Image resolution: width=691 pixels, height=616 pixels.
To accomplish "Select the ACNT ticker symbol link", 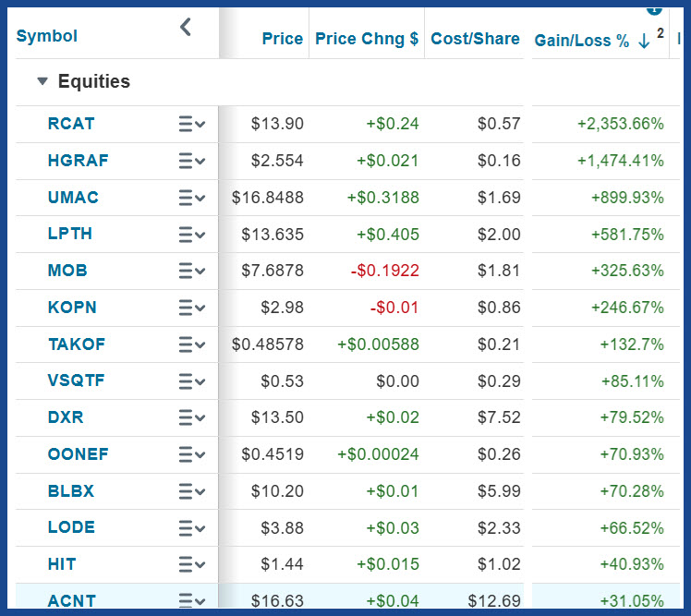I will tap(71, 601).
